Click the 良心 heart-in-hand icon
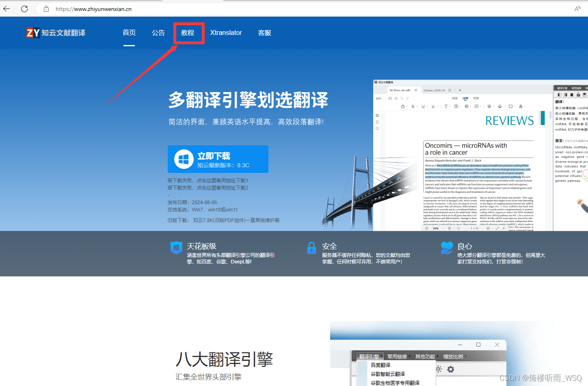This screenshot has width=588, height=386. (447, 248)
